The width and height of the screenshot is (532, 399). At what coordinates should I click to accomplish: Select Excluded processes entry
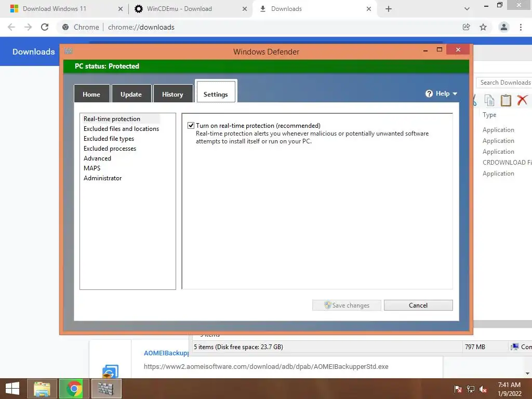(110, 148)
